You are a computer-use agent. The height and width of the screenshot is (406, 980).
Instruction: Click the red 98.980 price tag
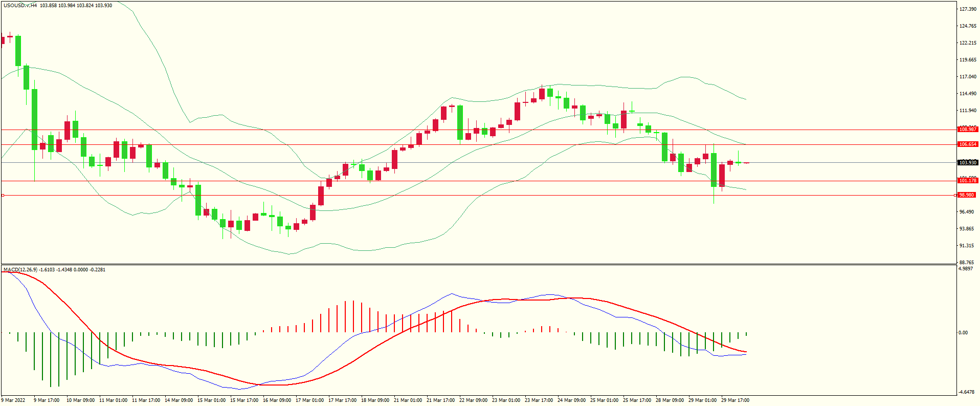[x=967, y=195]
